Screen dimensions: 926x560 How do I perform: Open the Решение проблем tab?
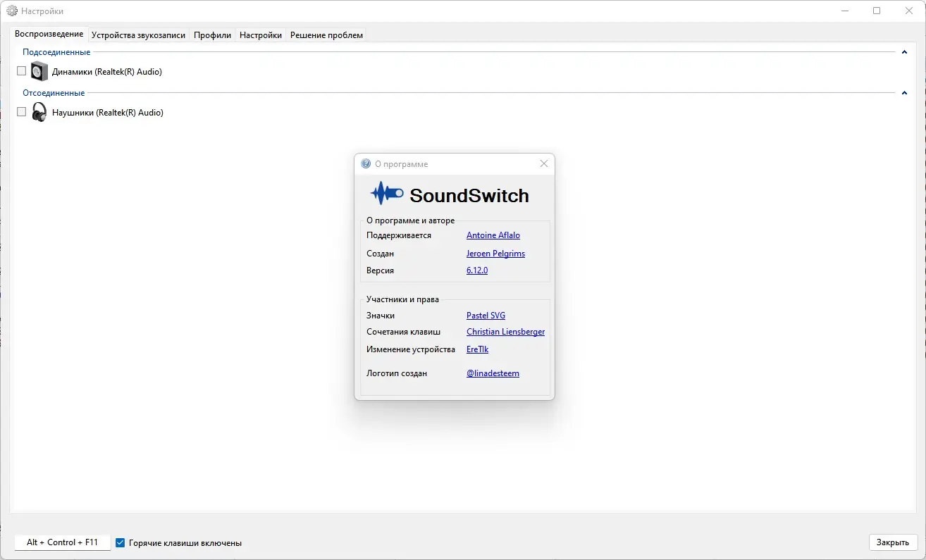(326, 35)
